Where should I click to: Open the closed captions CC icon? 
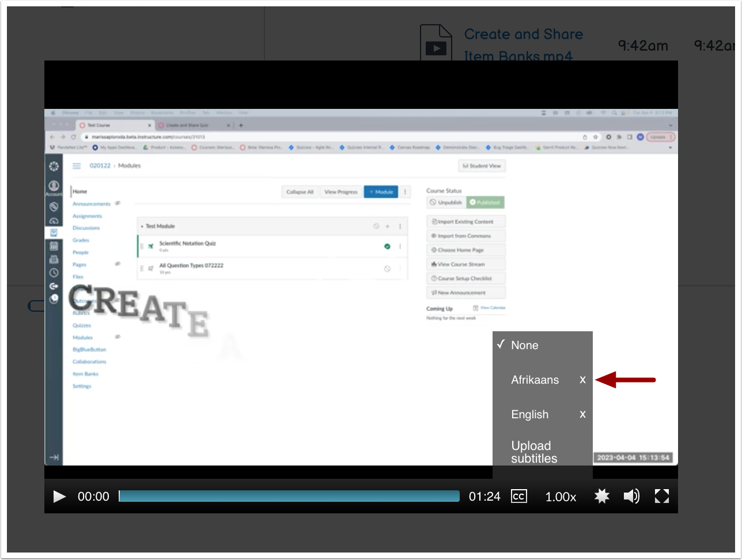[518, 496]
